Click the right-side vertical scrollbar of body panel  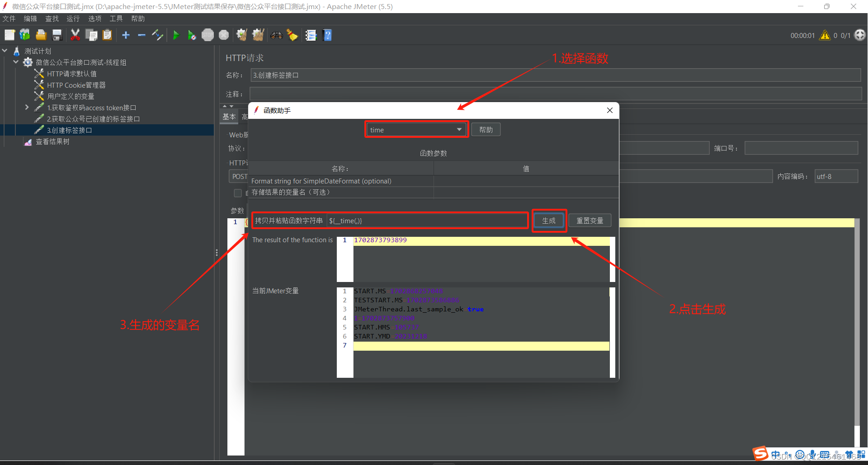(857, 323)
